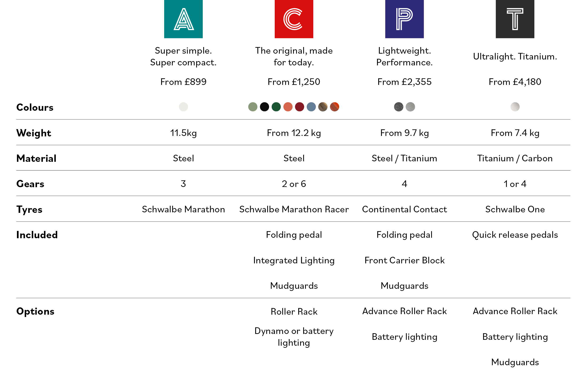Click the navy P Line logo icon

tap(404, 19)
